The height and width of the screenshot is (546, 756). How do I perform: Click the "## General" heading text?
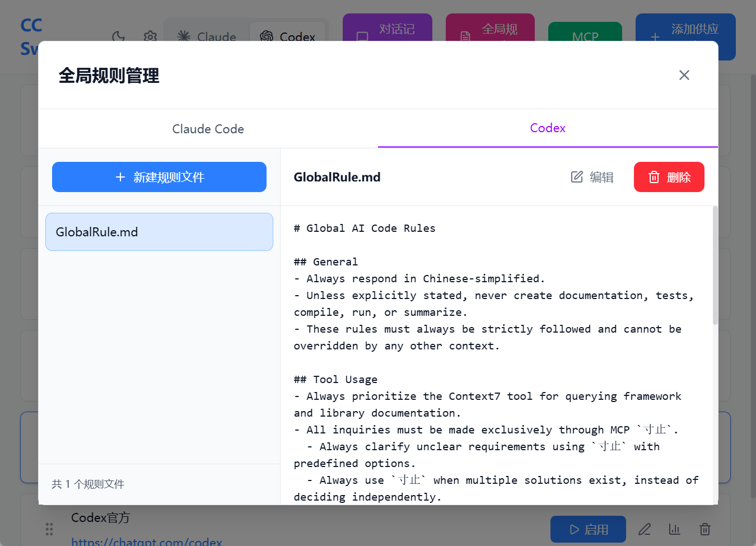[x=326, y=262]
